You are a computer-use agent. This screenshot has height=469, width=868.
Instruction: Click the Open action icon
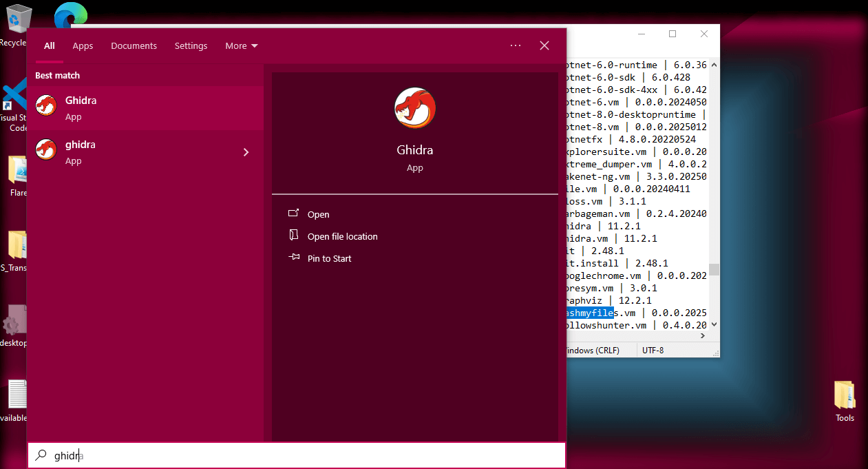tap(294, 213)
